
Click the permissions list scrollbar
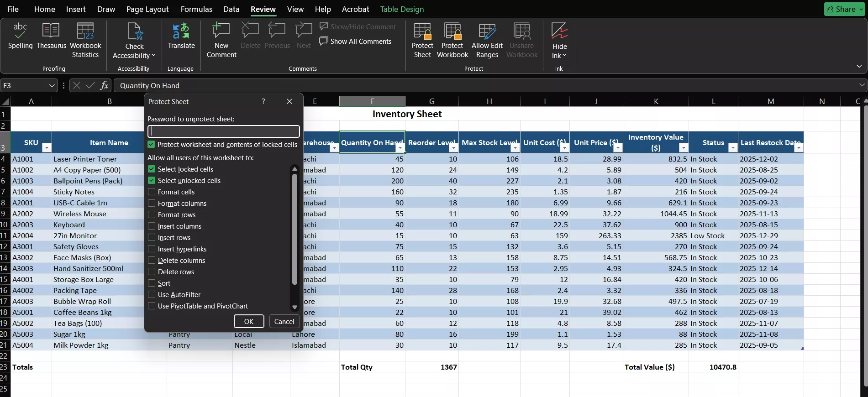click(295, 228)
